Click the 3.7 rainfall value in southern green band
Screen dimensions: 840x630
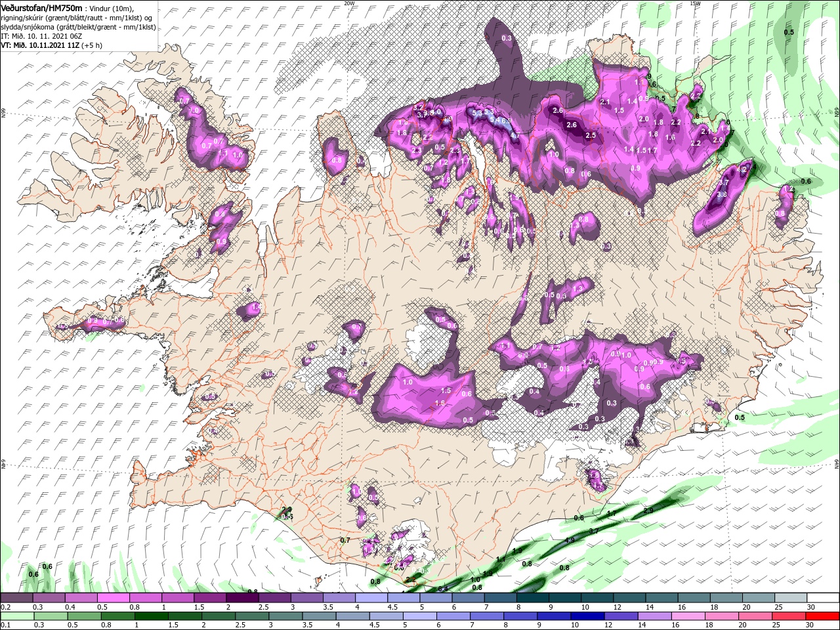click(594, 530)
